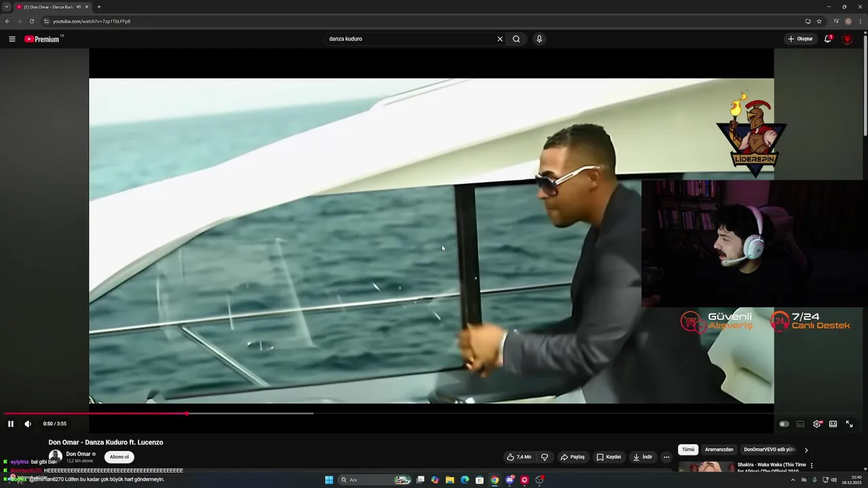The height and width of the screenshot is (488, 868).
Task: Open Windows Start menu
Action: (329, 480)
